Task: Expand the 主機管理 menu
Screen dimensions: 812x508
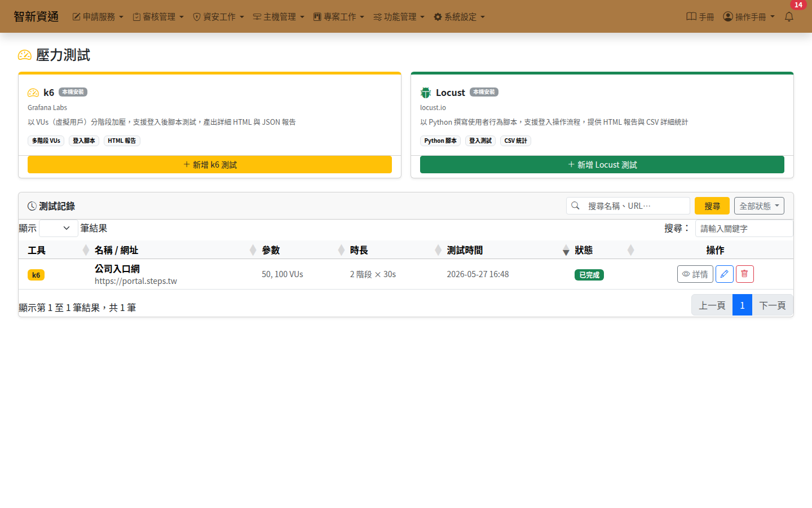Action: coord(279,17)
